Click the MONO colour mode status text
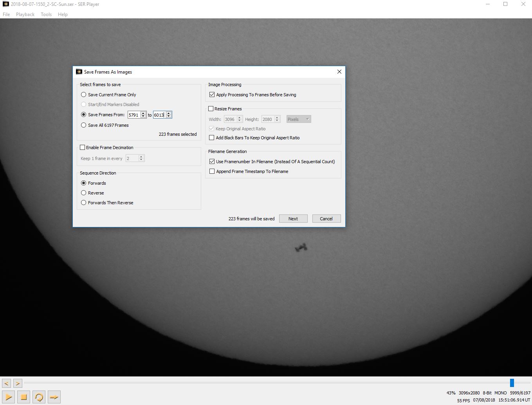Screen dimensions: 532x405 coord(500,393)
